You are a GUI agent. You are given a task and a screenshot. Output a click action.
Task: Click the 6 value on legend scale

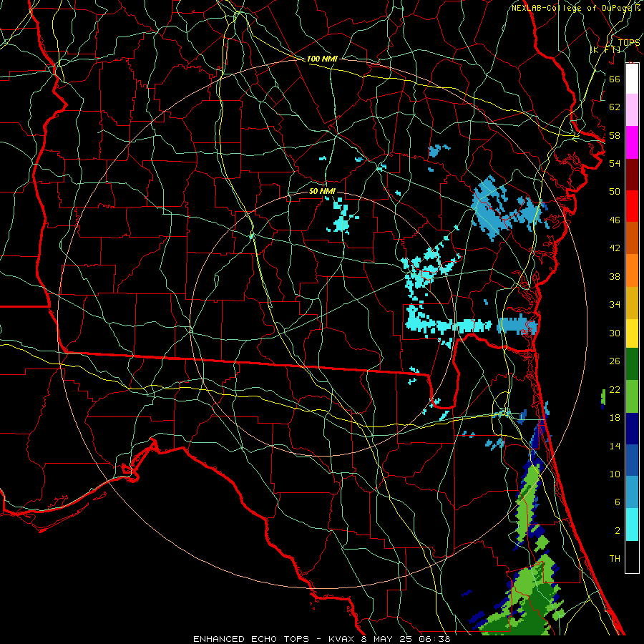click(618, 502)
